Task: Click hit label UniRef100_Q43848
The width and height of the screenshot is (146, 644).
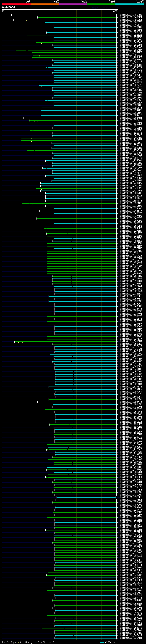Action: [x=131, y=42]
